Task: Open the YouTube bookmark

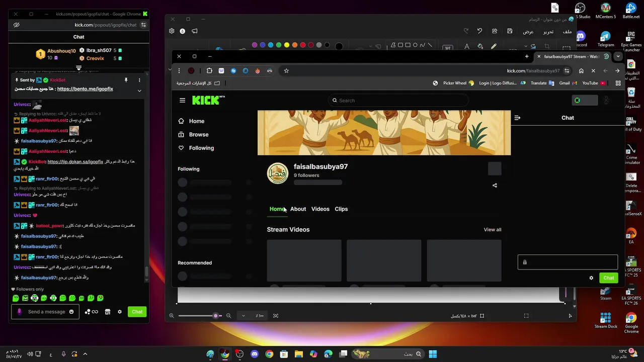Action: click(x=594, y=83)
